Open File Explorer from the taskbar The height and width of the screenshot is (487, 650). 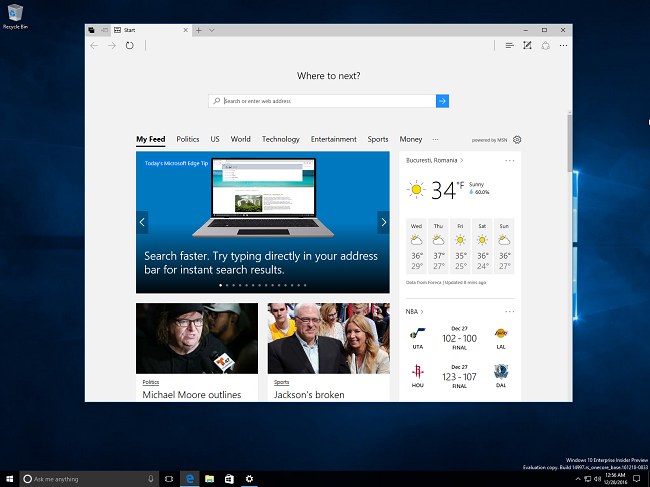pyautogui.click(x=209, y=479)
